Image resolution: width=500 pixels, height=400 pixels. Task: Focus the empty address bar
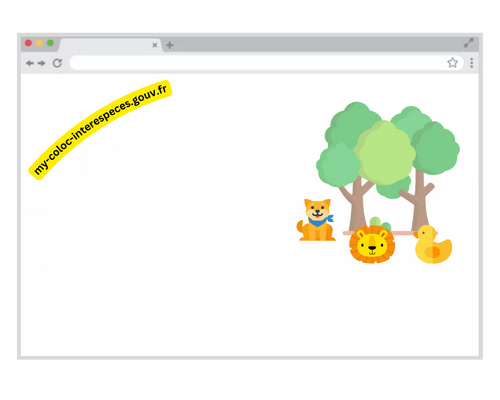click(x=266, y=63)
